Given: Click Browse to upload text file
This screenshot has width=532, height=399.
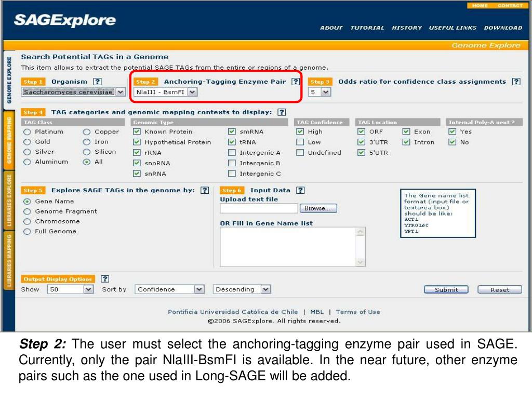Looking at the screenshot, I should (x=318, y=208).
